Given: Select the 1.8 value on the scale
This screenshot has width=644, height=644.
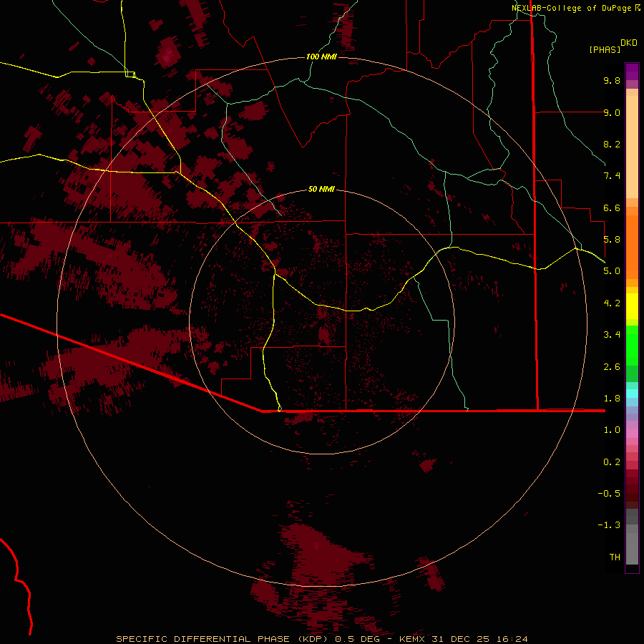Looking at the screenshot, I should tap(612, 399).
